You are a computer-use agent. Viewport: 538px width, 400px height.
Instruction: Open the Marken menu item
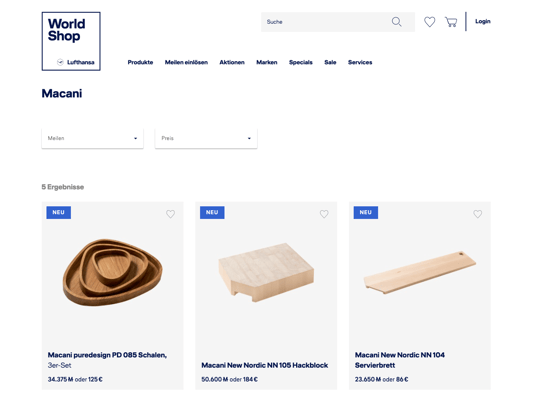pos(267,62)
